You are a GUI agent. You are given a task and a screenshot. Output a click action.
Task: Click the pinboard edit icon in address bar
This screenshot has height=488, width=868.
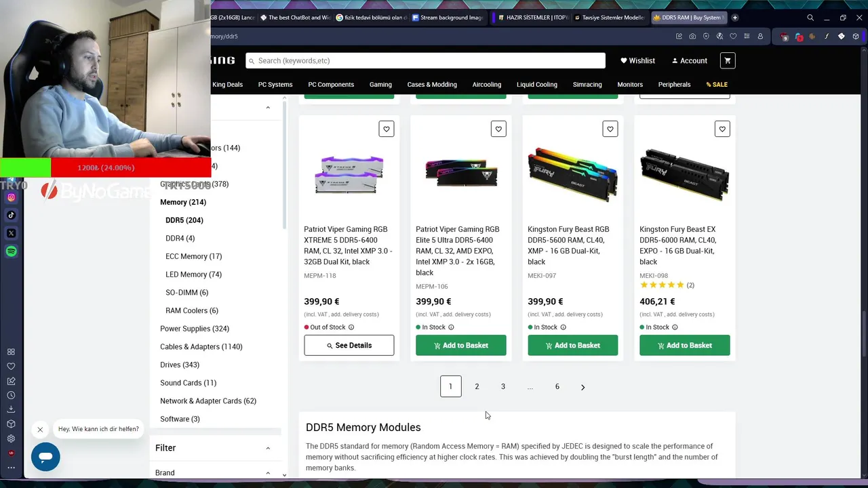679,36
